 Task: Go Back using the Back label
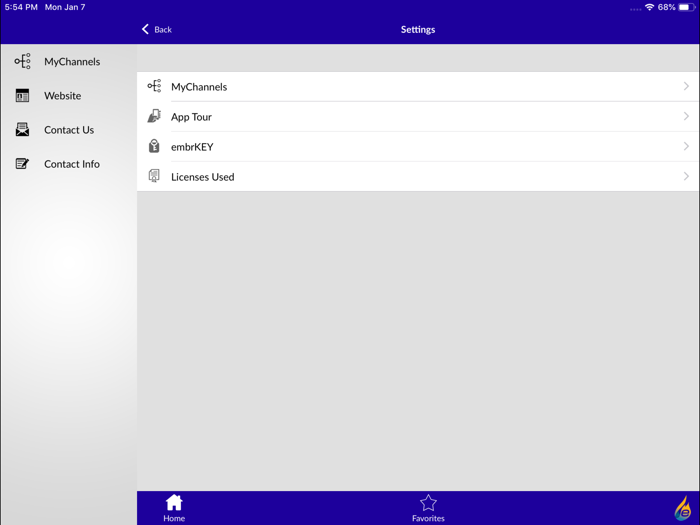(x=163, y=29)
